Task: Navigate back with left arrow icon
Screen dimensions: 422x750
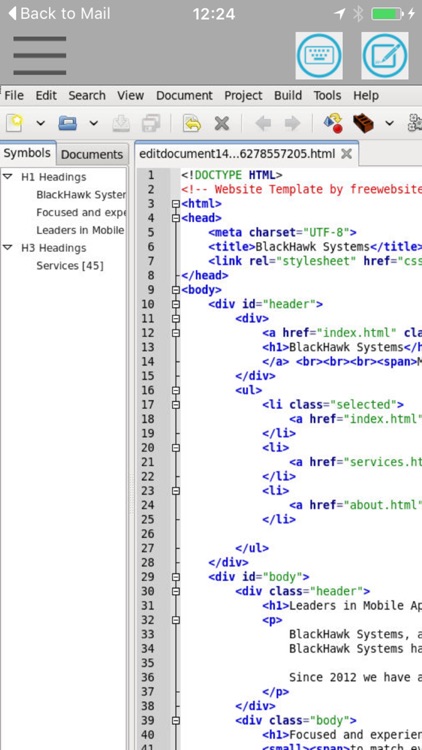Action: pos(263,123)
